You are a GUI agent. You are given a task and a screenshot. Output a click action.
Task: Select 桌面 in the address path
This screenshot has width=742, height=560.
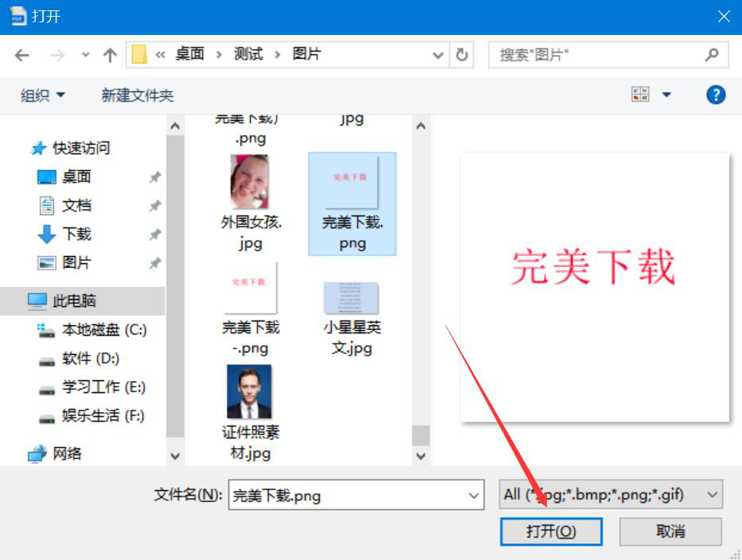190,54
